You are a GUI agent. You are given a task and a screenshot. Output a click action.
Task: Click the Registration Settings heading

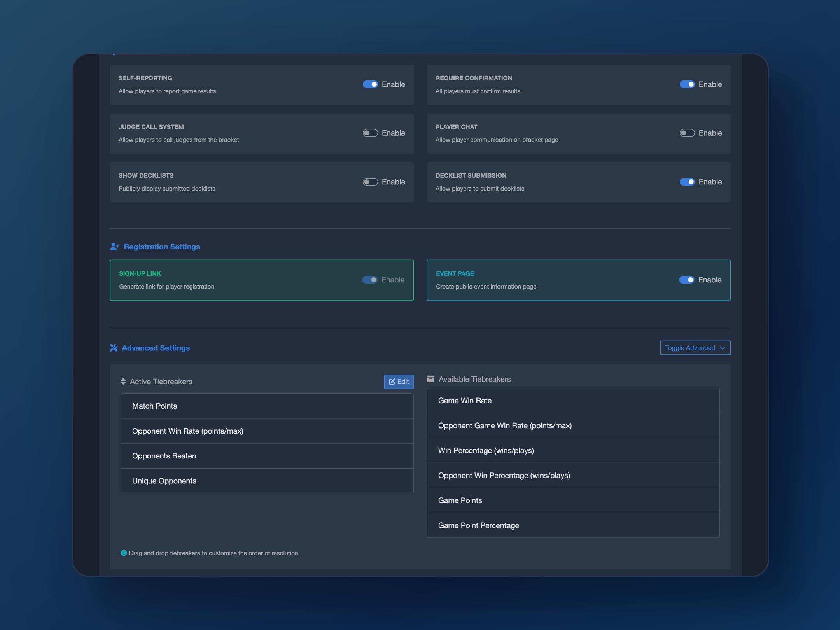pos(162,247)
